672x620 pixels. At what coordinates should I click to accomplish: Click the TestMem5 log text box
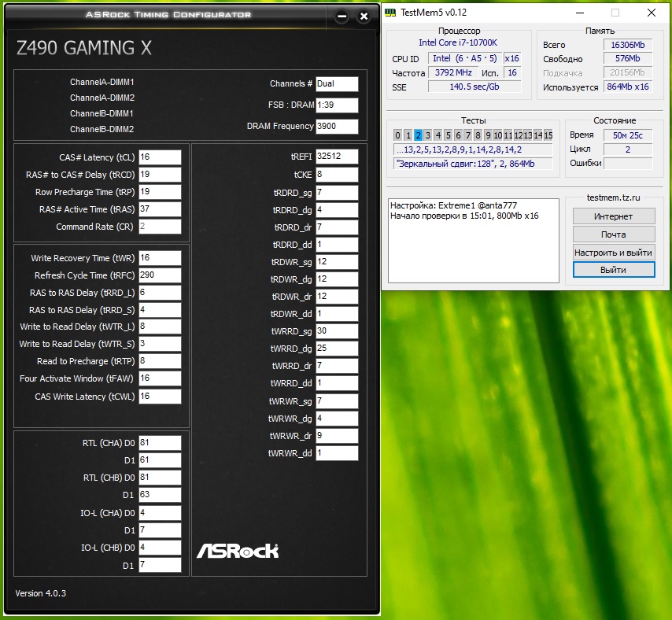[474, 241]
